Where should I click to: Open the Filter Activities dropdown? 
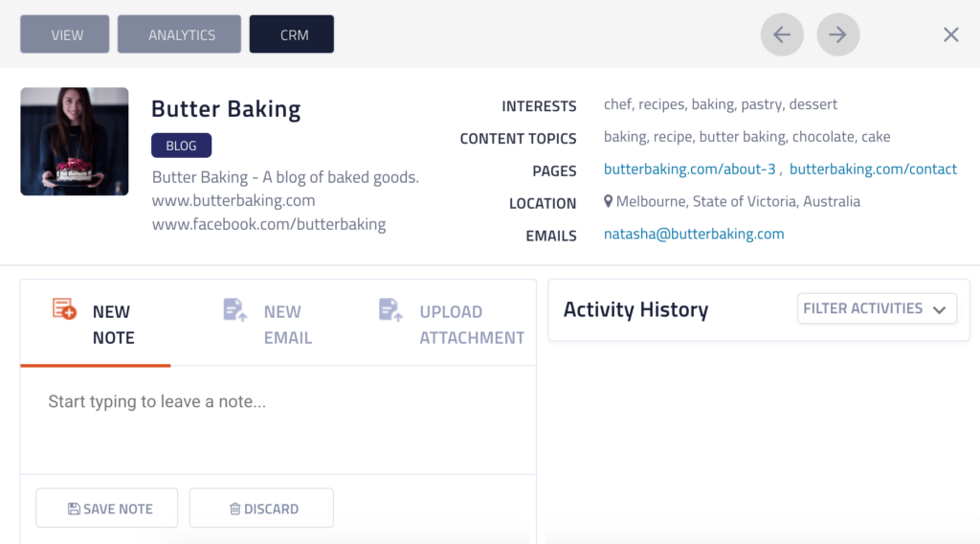pyautogui.click(x=876, y=308)
